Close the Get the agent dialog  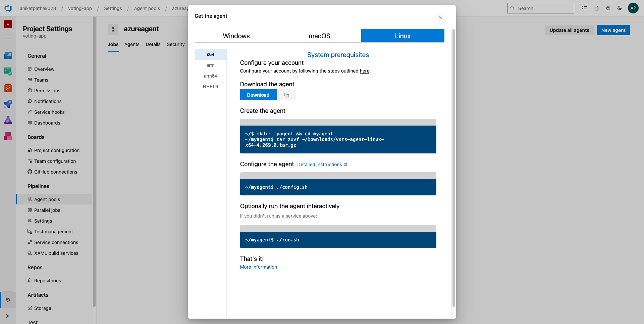[440, 17]
